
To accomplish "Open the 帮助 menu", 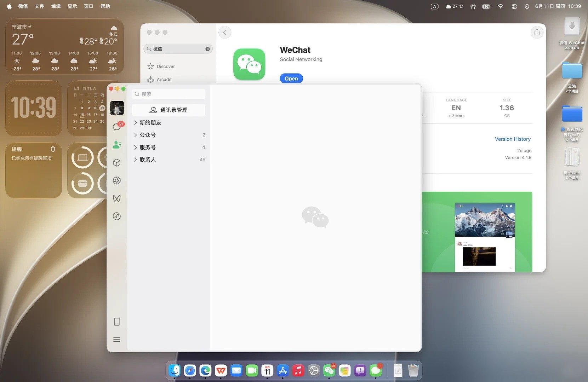I will tap(105, 6).
